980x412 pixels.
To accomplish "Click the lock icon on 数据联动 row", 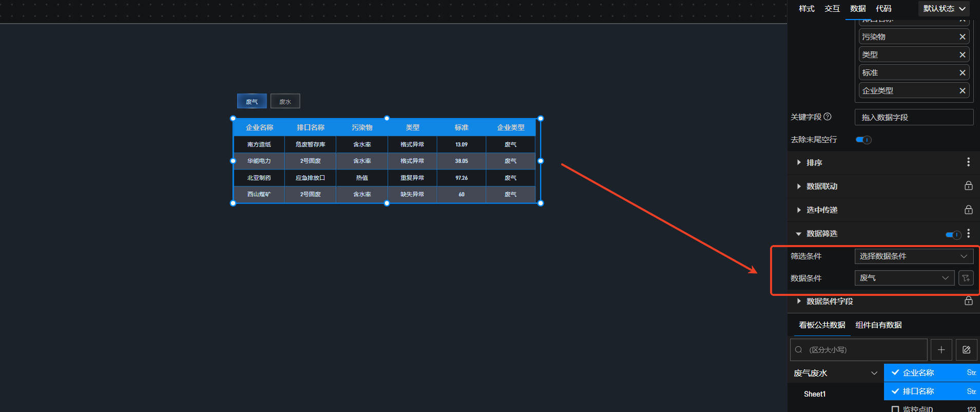I will click(x=968, y=186).
